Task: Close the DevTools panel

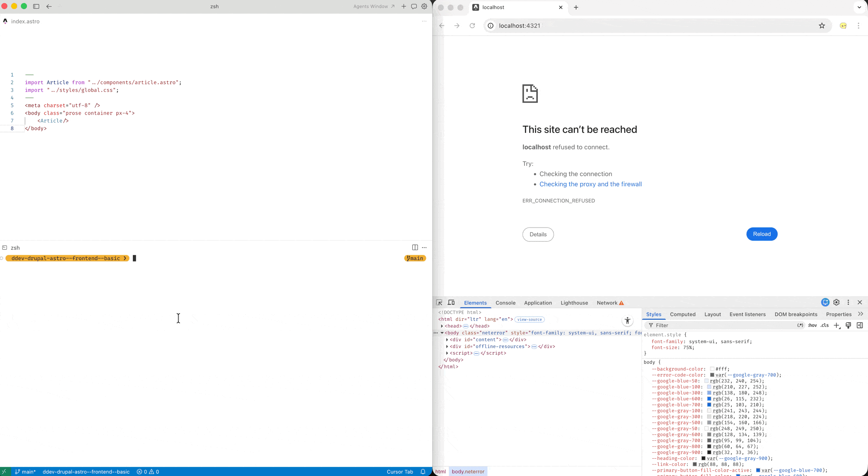Action: 860,302
